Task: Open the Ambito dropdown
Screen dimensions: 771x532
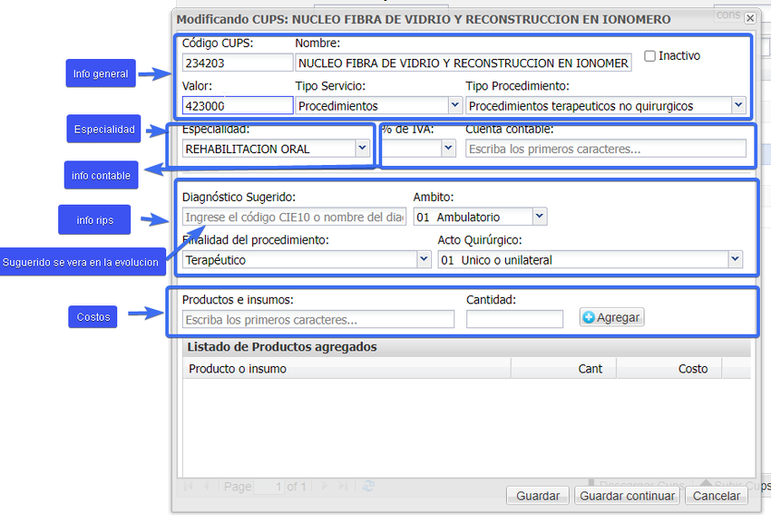Action: click(540, 216)
